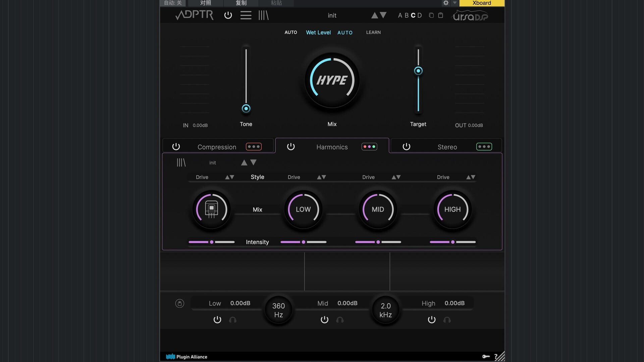Image resolution: width=644 pixels, height=362 pixels.
Task: Open the Harmonics tab
Action: tap(332, 147)
